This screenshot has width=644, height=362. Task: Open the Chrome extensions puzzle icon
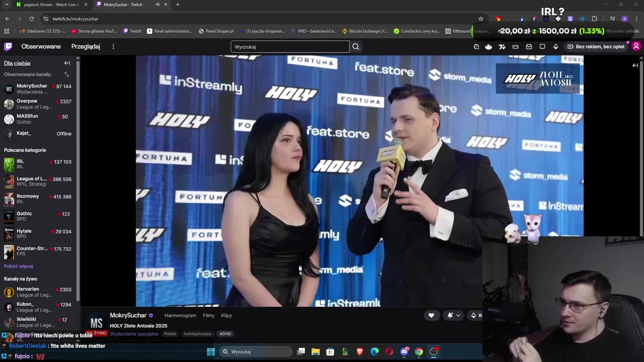point(594,19)
